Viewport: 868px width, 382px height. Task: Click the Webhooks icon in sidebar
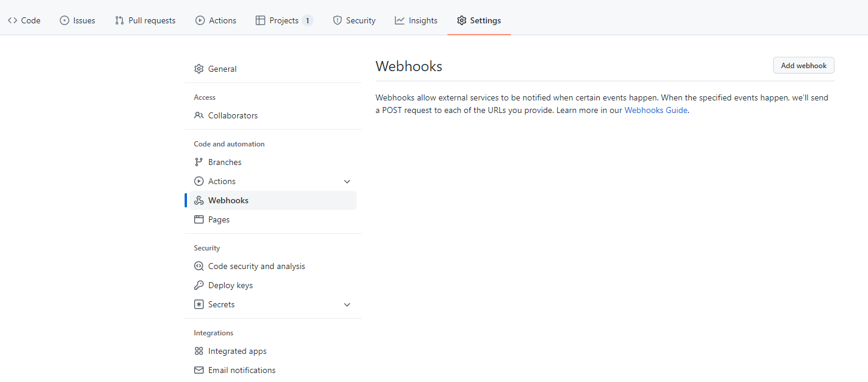pyautogui.click(x=199, y=200)
